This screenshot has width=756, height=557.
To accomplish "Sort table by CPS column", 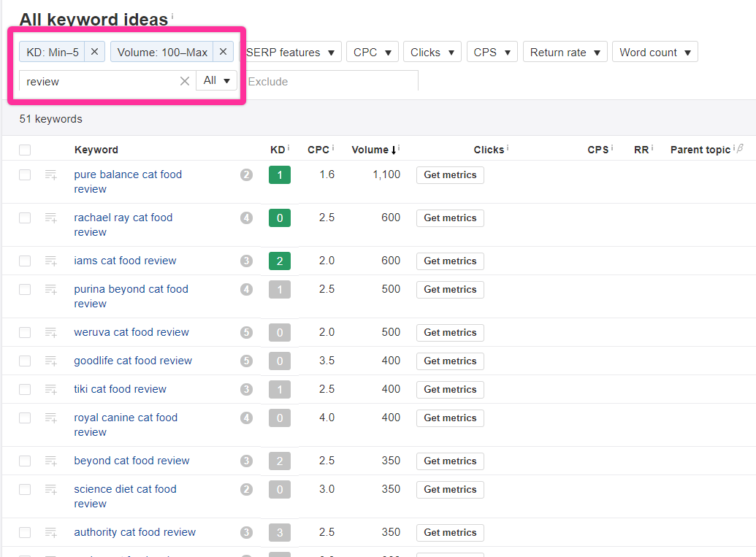I will tap(597, 150).
